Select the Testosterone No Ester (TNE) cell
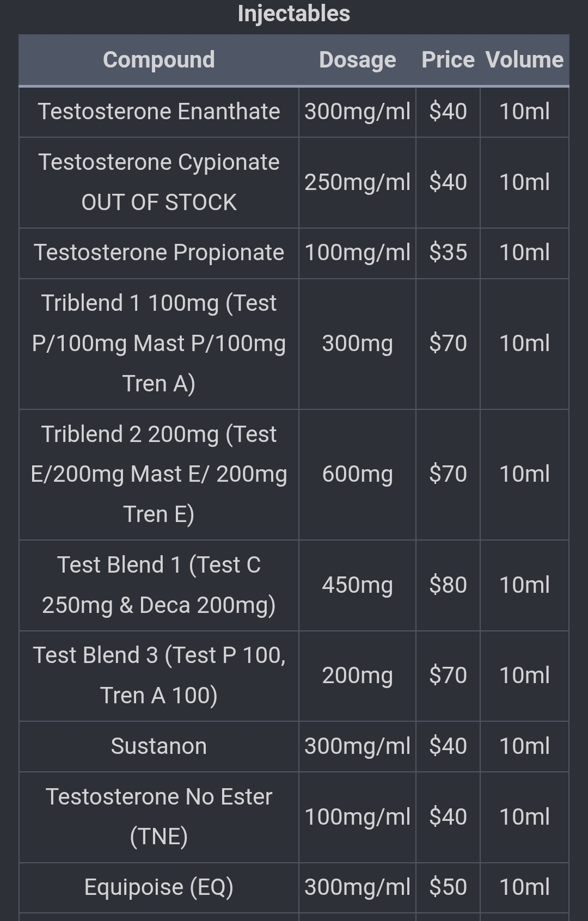This screenshot has height=921, width=588. tap(158, 817)
